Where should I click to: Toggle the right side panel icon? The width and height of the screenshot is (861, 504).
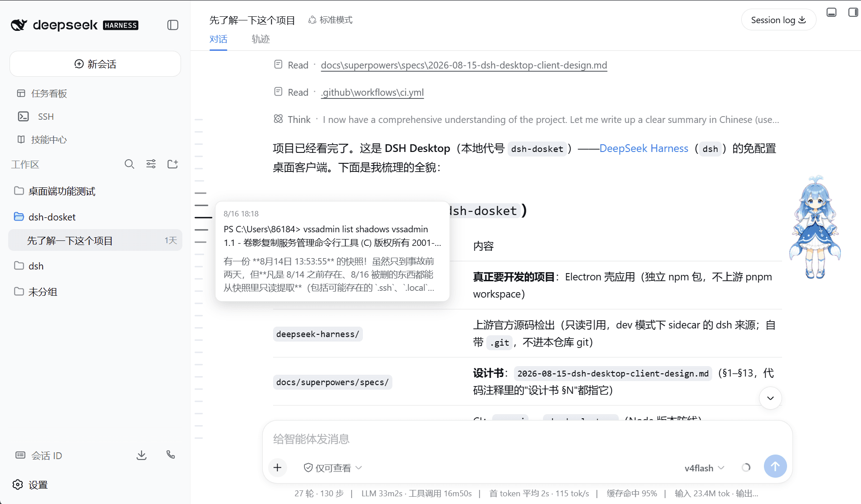pos(853,12)
